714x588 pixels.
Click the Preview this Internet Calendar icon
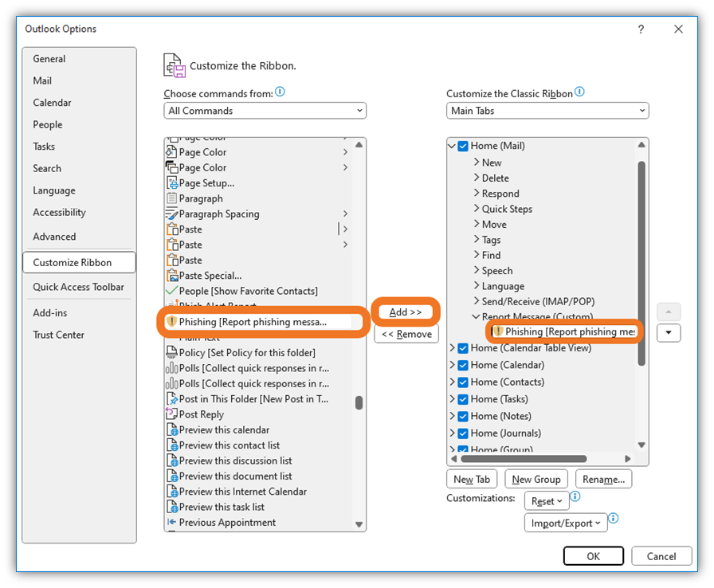(x=172, y=492)
